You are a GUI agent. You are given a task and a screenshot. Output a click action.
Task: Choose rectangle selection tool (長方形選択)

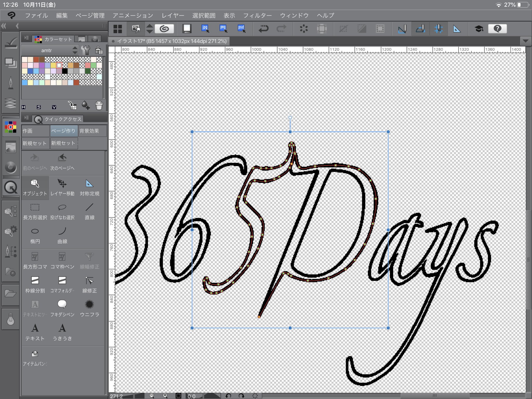pos(35,211)
